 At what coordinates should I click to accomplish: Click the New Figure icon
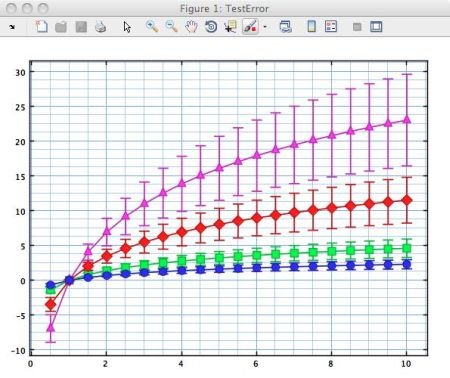[x=41, y=26]
